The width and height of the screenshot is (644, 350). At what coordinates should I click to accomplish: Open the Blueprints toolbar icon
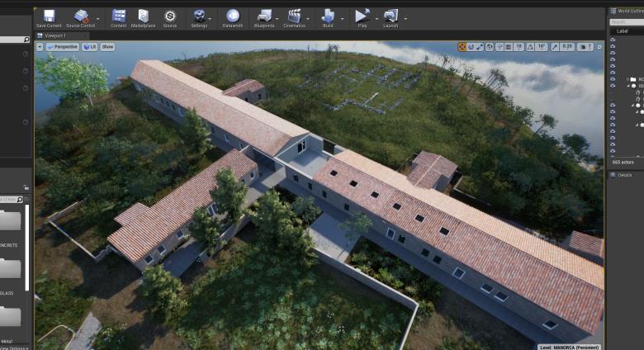[x=264, y=18]
